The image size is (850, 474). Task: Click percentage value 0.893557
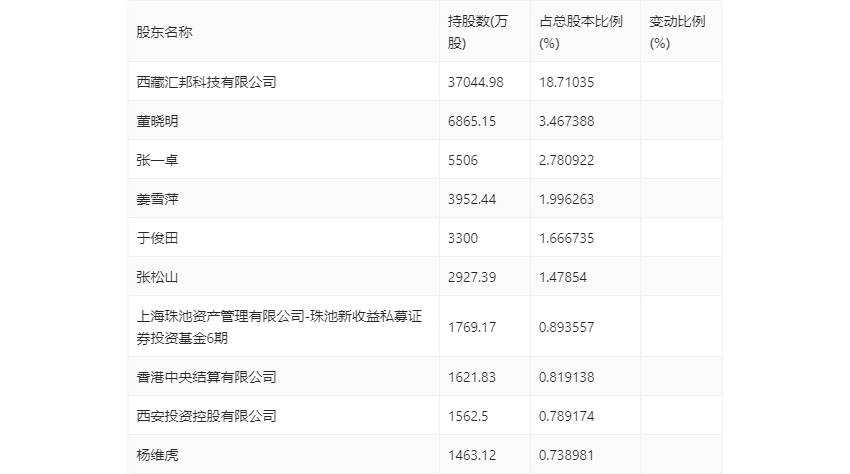566,327
